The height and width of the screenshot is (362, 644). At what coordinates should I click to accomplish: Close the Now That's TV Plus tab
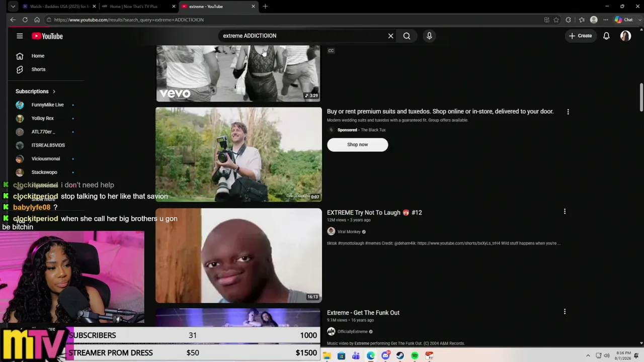174,7
